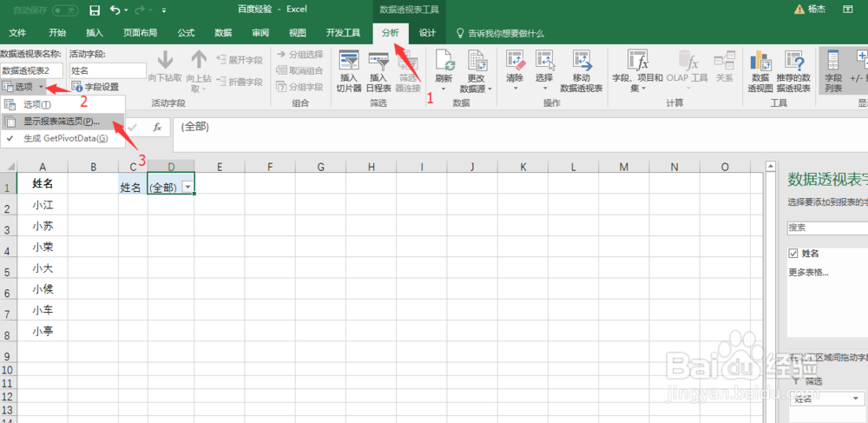The image size is (868, 423).
Task: Click 移动数据透视表 move pivot table
Action: click(x=582, y=71)
